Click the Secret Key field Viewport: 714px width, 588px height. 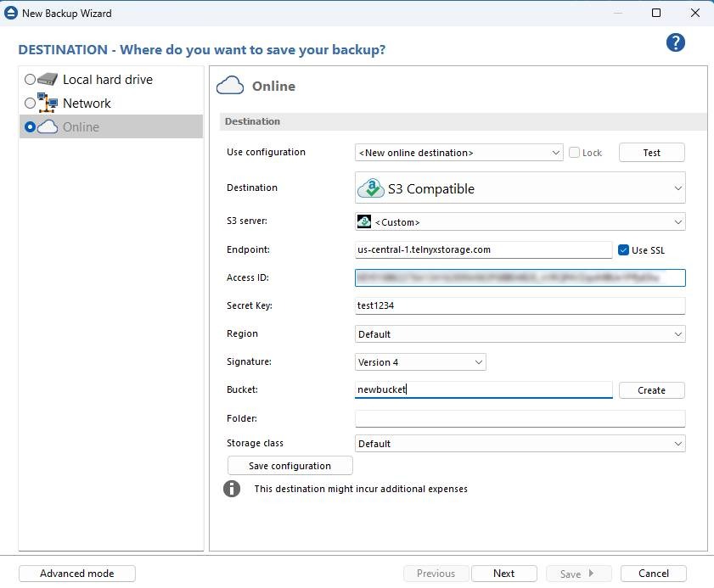520,305
